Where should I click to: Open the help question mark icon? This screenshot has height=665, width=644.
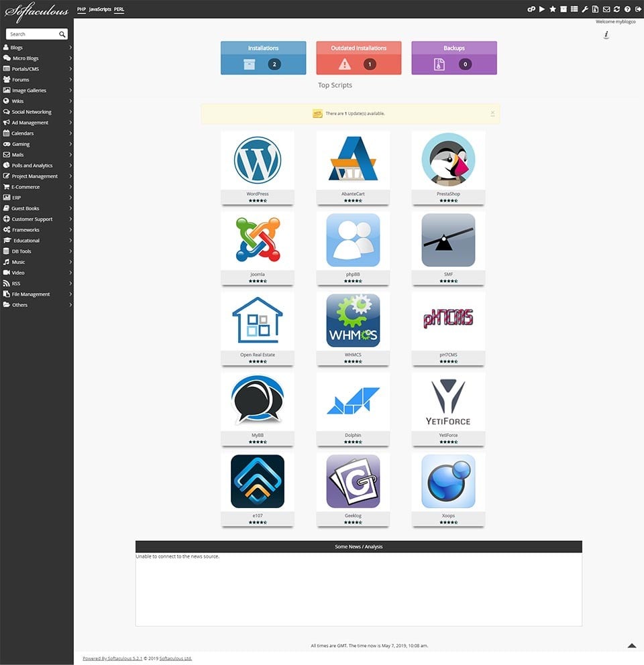pos(627,9)
